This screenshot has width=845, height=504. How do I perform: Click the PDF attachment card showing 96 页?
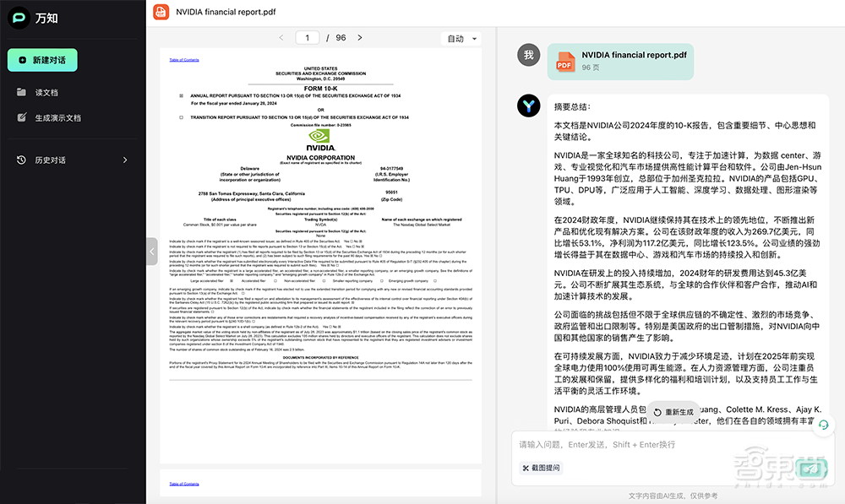[620, 62]
